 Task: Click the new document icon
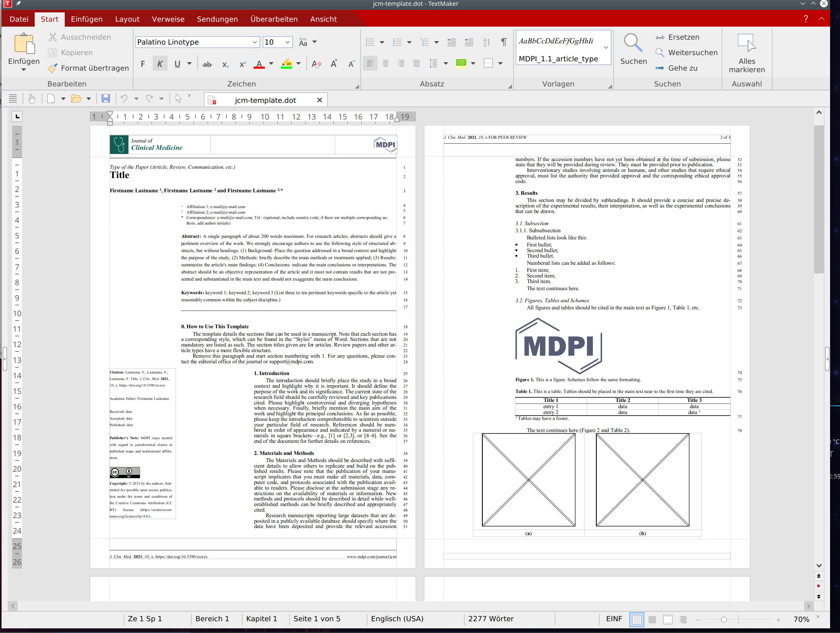pyautogui.click(x=51, y=99)
